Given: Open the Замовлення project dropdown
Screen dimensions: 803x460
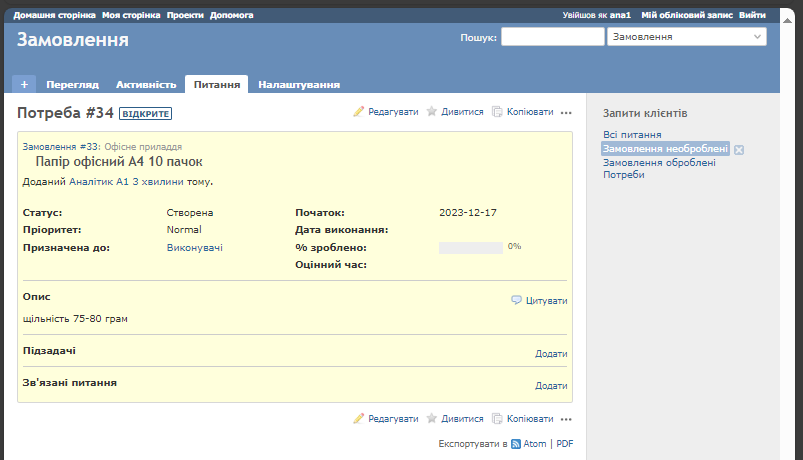Looking at the screenshot, I should click(x=686, y=37).
